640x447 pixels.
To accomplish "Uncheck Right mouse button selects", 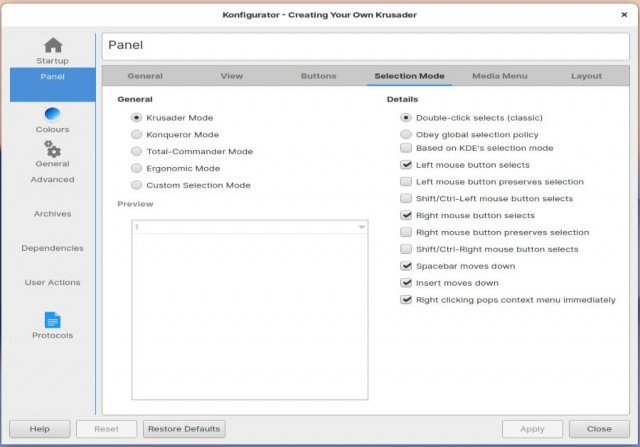I will coord(406,215).
